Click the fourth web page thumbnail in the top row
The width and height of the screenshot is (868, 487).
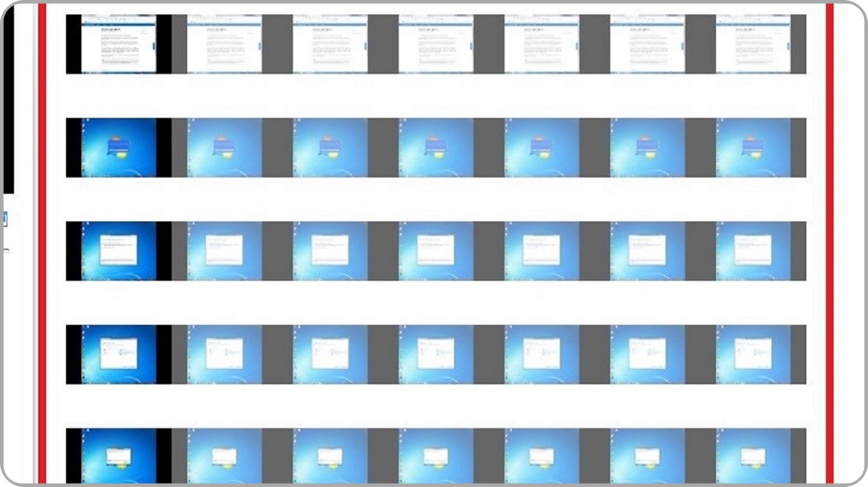(x=436, y=43)
